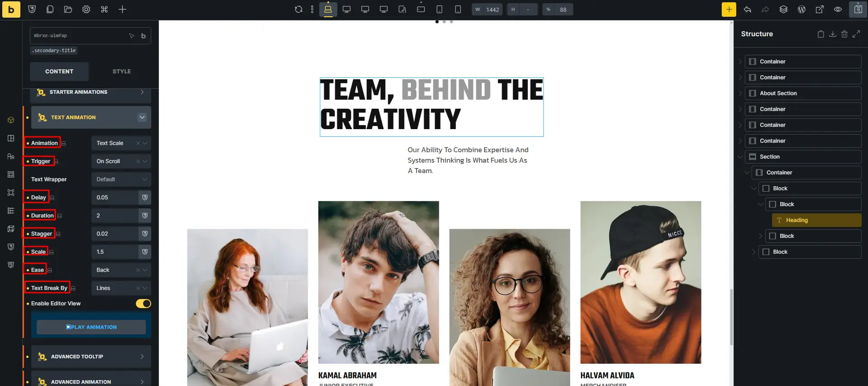Open the Text Wrapper dropdown set to Default
This screenshot has height=386, width=868.
[121, 179]
